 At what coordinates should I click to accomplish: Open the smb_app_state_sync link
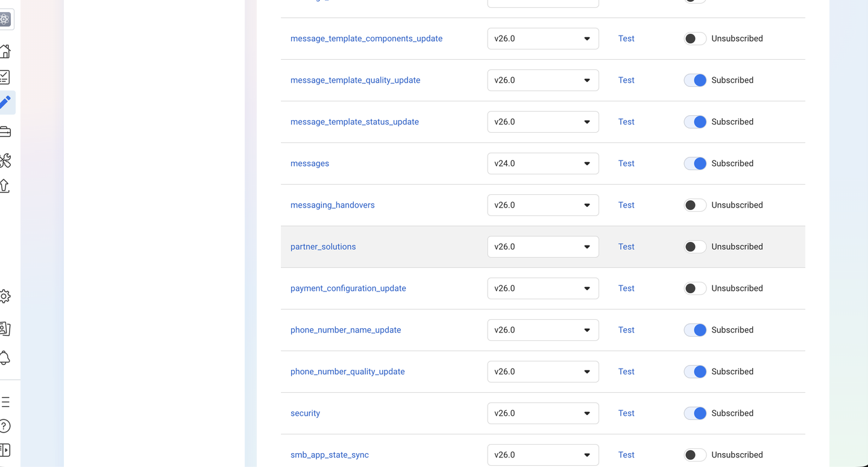tap(330, 455)
